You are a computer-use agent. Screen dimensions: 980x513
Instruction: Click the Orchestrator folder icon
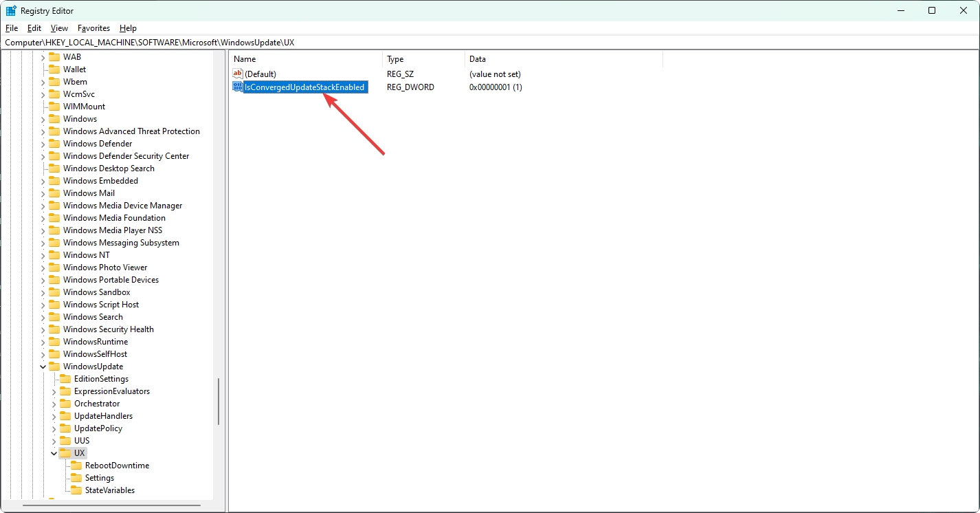tap(65, 404)
